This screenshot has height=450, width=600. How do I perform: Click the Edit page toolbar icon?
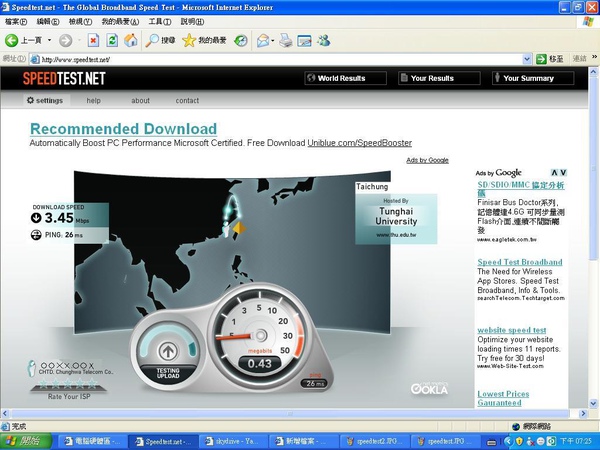(304, 40)
